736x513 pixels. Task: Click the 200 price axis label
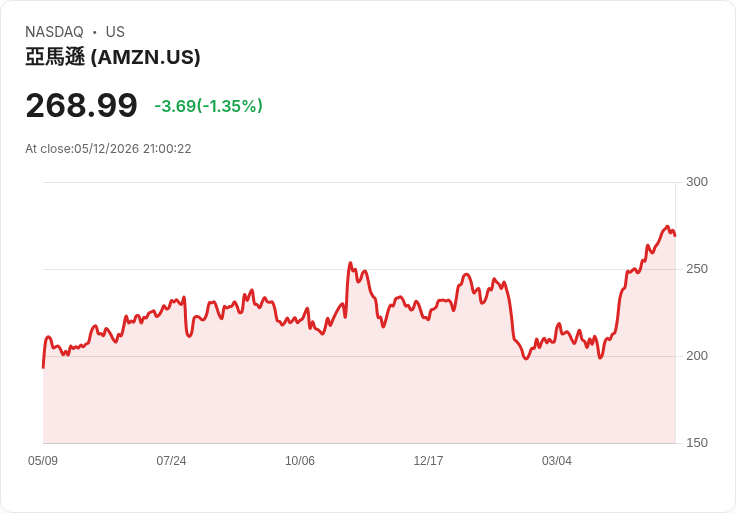pos(697,356)
